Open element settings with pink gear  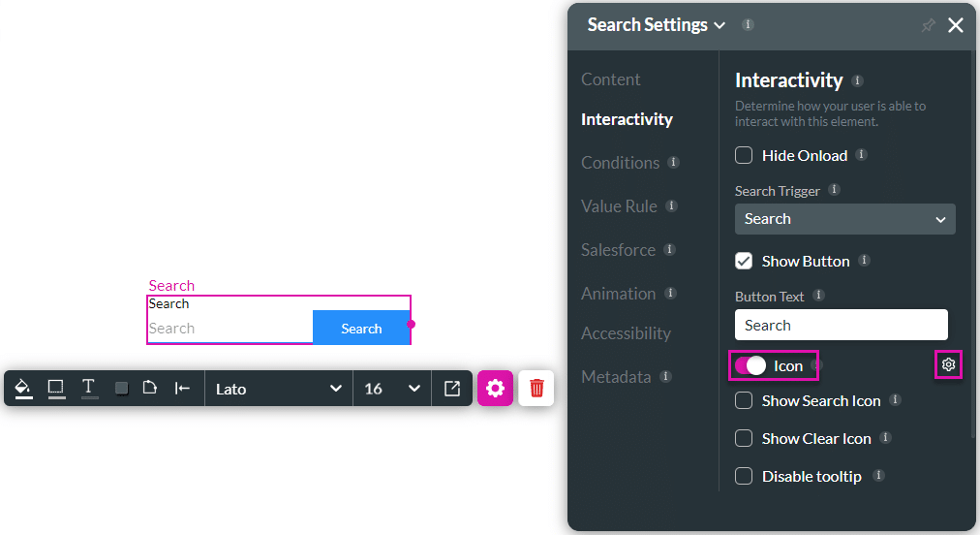point(495,389)
